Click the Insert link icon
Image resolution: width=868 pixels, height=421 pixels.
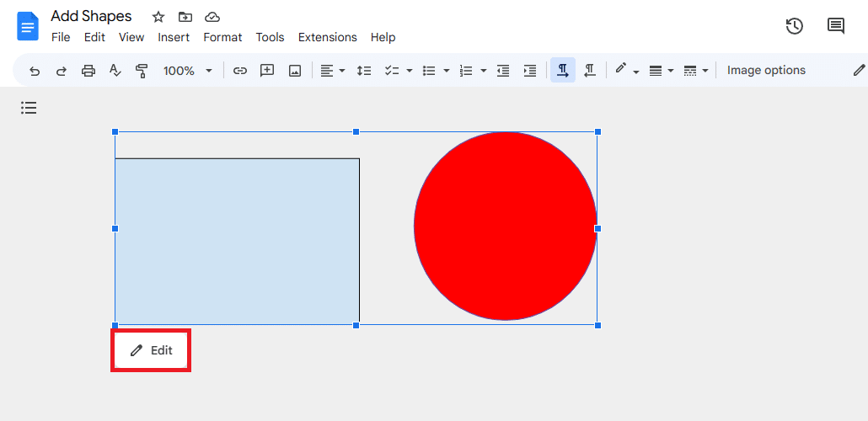pos(239,71)
